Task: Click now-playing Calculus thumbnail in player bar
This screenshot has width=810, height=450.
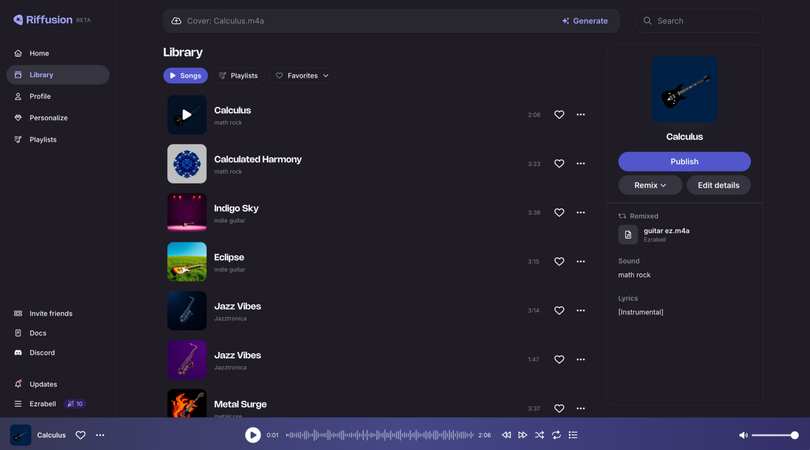Action: pyautogui.click(x=21, y=435)
